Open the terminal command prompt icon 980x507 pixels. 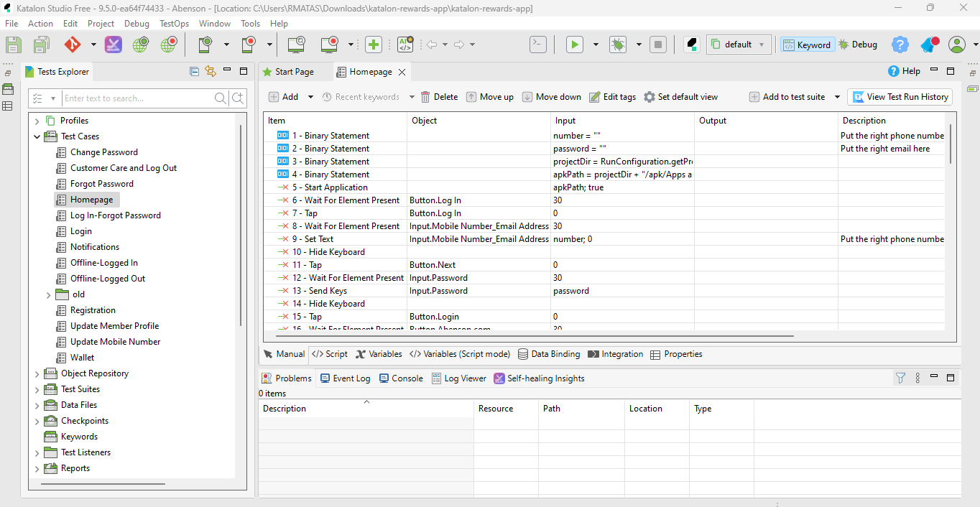click(x=537, y=45)
